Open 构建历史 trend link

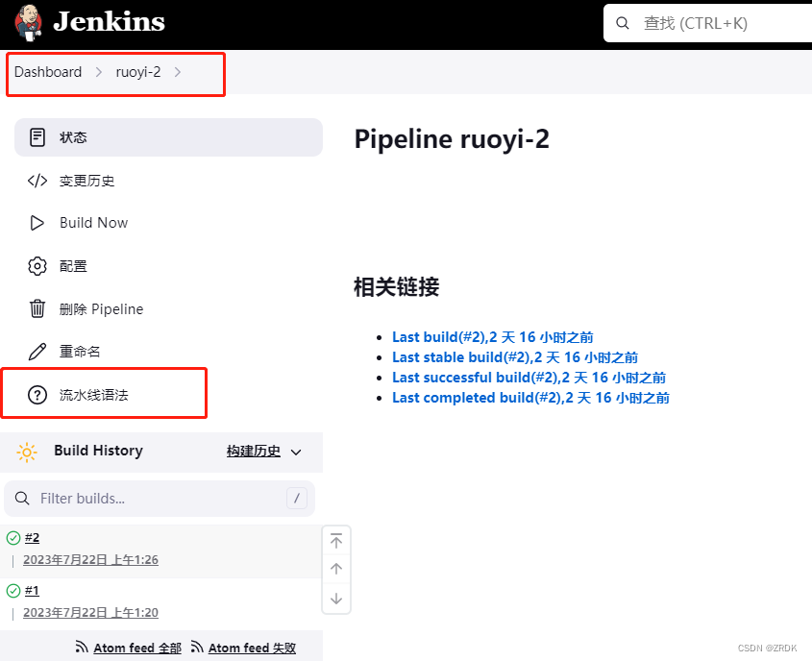(x=254, y=452)
